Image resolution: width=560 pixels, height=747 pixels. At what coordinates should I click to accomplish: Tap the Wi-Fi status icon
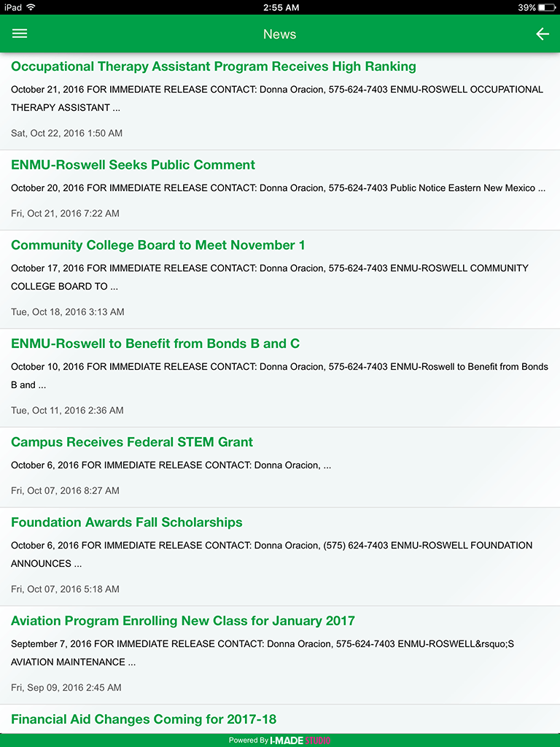click(x=31, y=7)
